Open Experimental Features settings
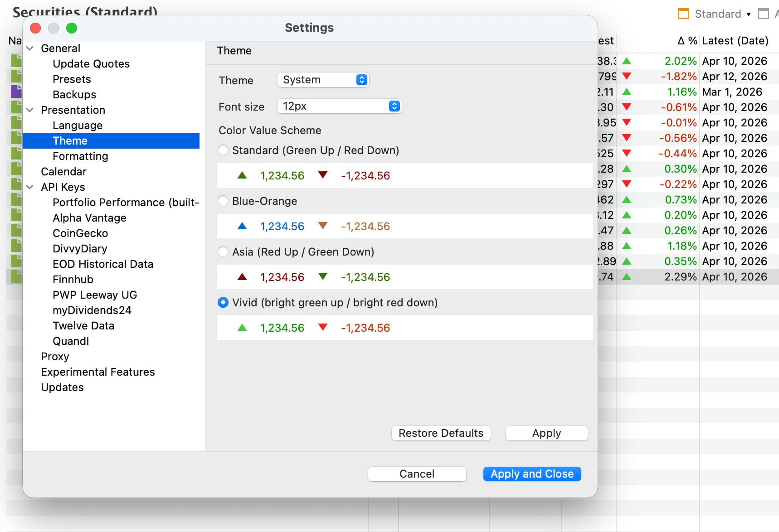 98,372
